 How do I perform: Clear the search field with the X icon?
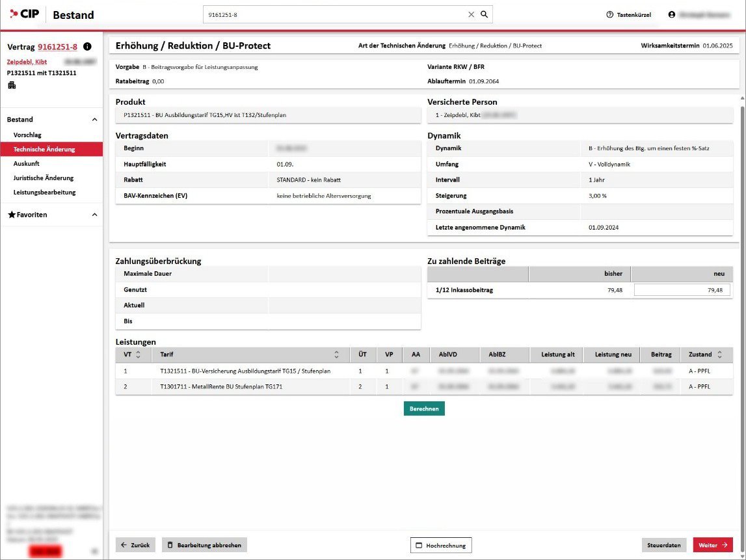click(x=472, y=14)
